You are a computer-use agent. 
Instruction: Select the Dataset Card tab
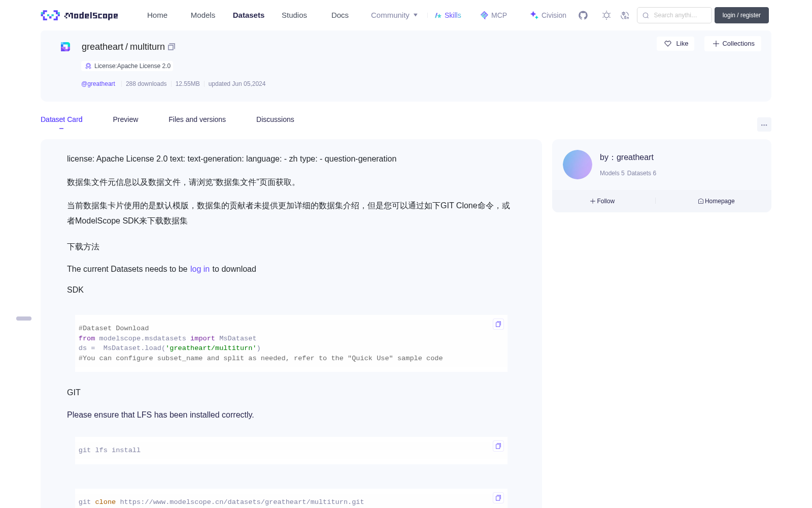(x=61, y=119)
